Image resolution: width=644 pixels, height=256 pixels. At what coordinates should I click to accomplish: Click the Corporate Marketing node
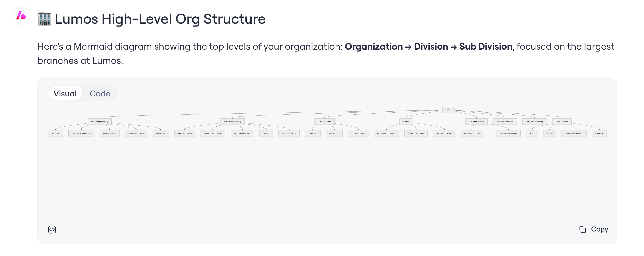pos(534,122)
